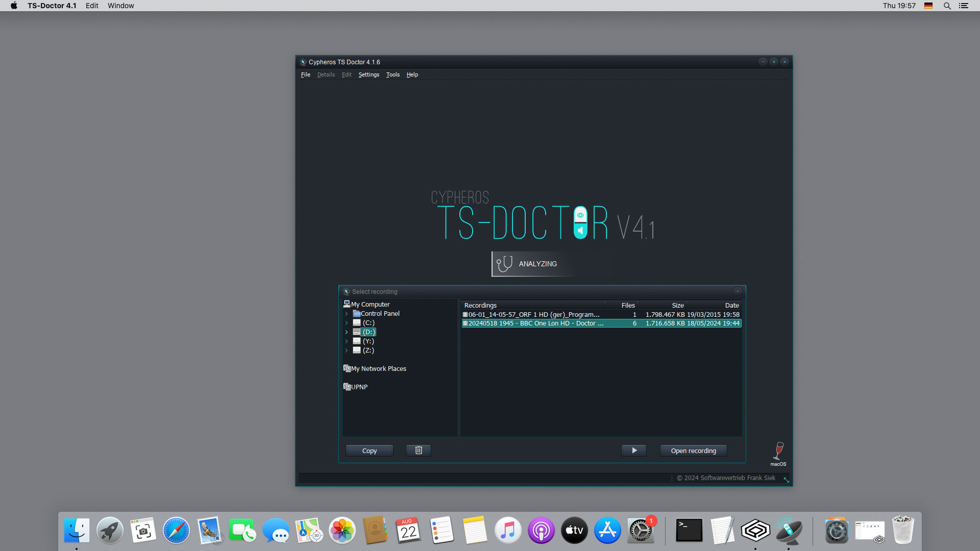Open Screenshot app in the Dock
Image resolution: width=980 pixels, height=551 pixels.
coord(143,531)
